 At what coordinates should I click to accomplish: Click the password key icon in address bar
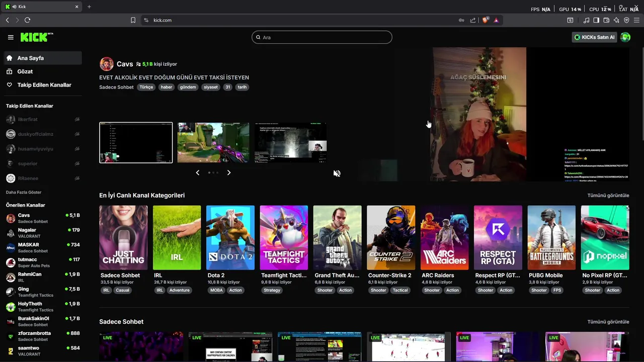click(461, 20)
